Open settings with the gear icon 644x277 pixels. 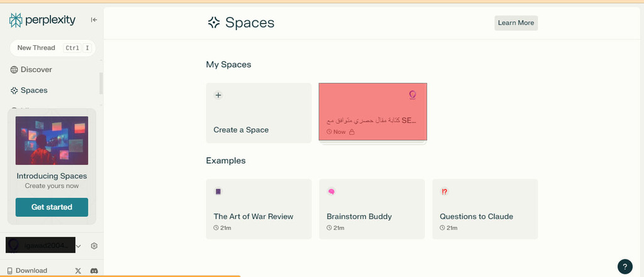(x=94, y=246)
